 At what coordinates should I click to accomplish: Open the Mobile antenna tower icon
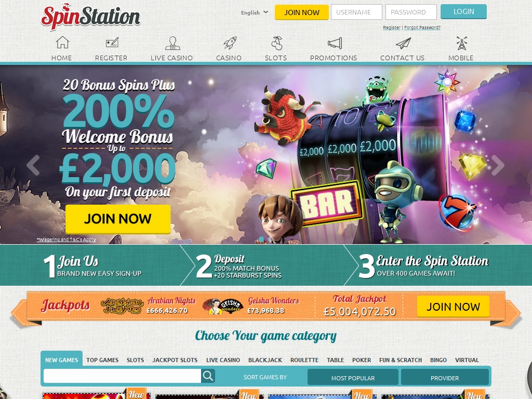[461, 43]
